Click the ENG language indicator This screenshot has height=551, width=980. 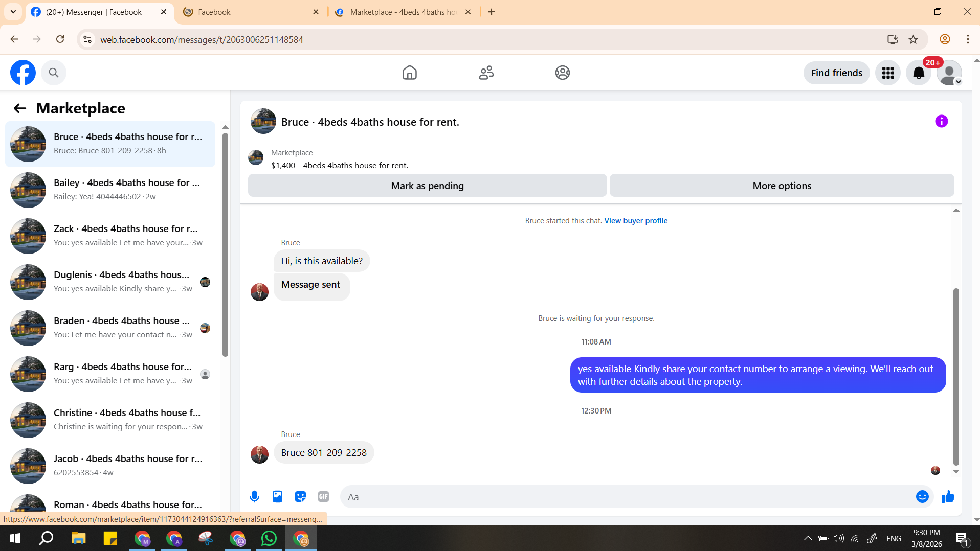point(894,538)
